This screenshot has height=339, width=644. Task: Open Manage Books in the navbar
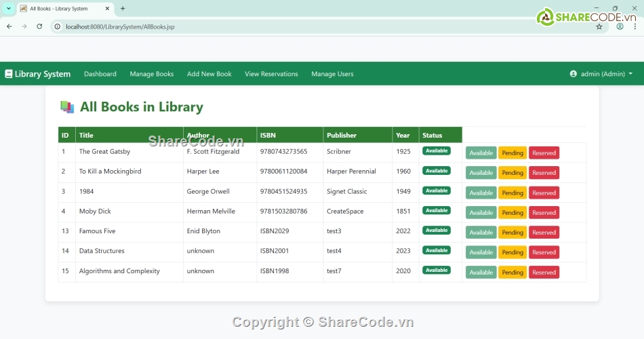point(151,74)
